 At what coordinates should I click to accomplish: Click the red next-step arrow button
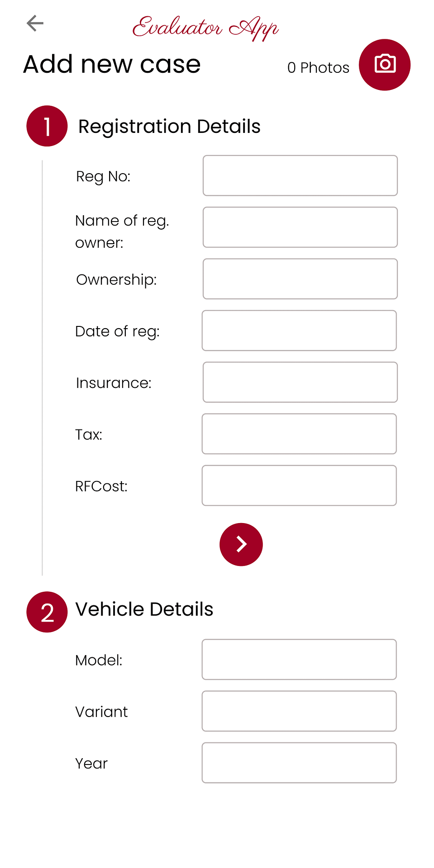coord(241,544)
